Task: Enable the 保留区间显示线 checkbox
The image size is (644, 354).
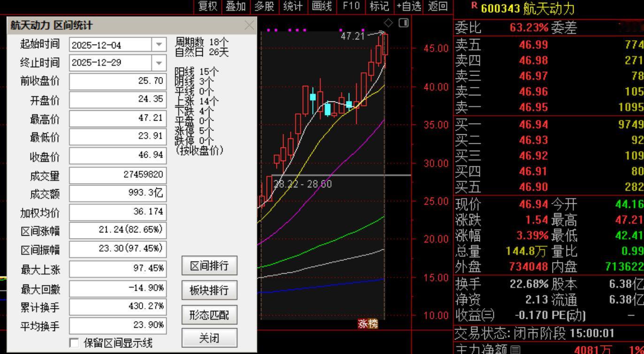Action: point(74,343)
